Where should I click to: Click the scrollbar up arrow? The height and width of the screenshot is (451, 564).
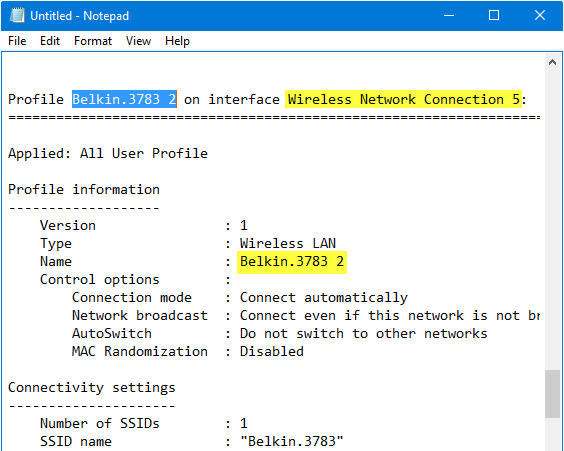point(552,63)
